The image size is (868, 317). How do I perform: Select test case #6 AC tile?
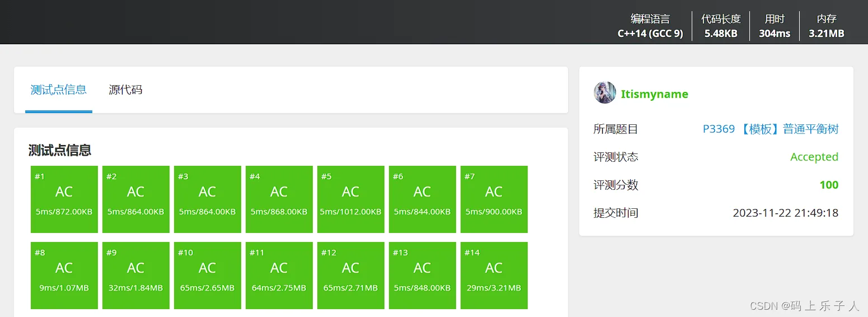click(423, 199)
